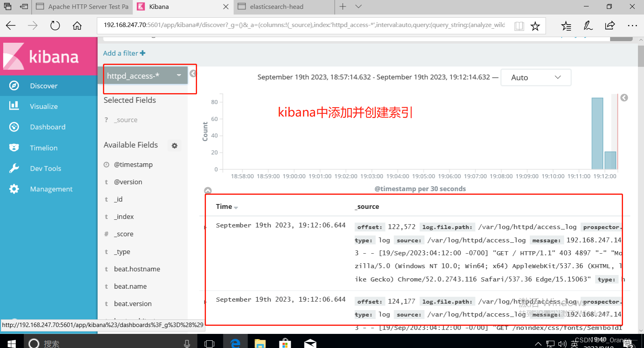Image resolution: width=644 pixels, height=348 pixels.
Task: Open Edge from the taskbar
Action: 235,343
